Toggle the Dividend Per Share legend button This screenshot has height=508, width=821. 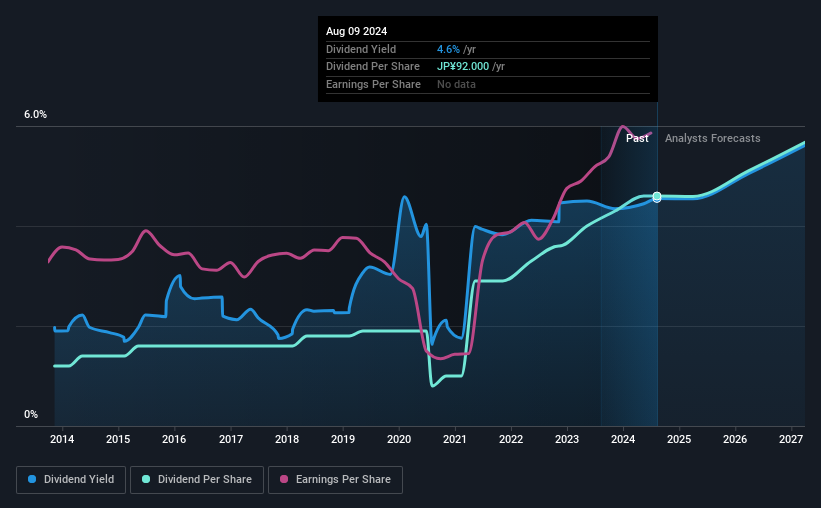(197, 480)
